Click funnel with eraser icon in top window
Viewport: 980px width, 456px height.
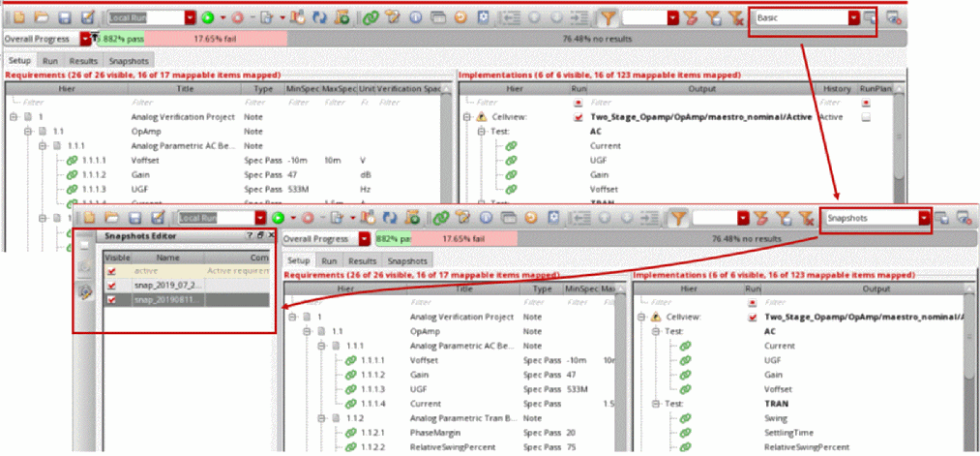691,18
